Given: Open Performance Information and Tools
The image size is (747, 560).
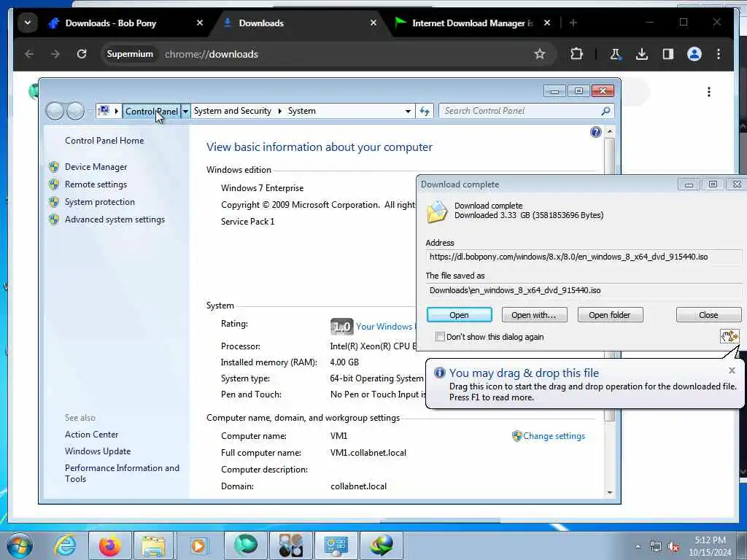Looking at the screenshot, I should (122, 473).
